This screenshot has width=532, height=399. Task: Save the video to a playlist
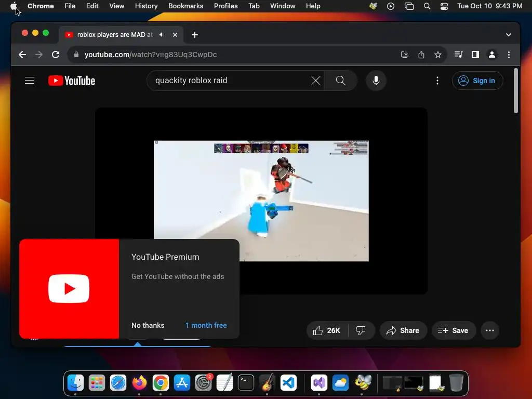[454, 330]
